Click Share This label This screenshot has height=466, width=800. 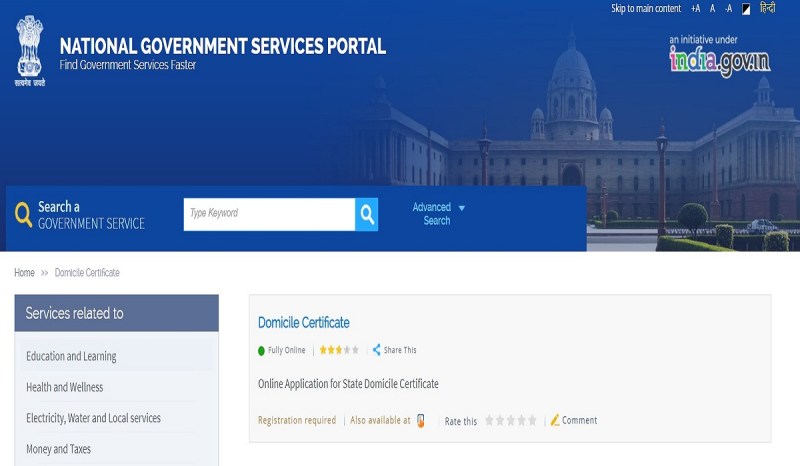[x=400, y=350]
